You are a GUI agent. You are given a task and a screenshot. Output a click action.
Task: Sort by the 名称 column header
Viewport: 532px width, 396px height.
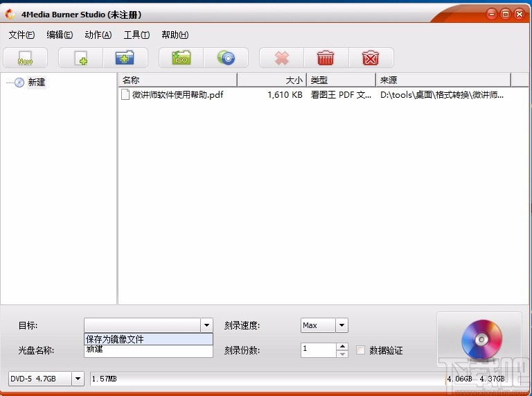[x=178, y=80]
